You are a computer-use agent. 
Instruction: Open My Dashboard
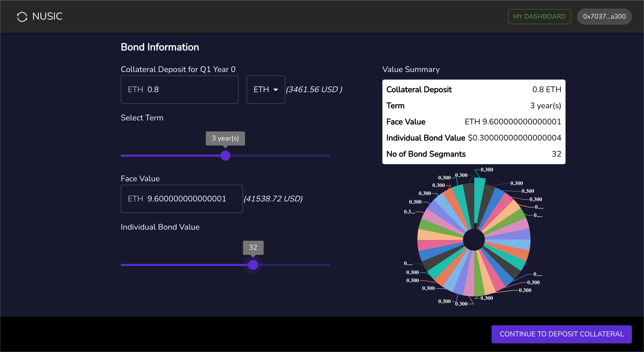point(539,17)
